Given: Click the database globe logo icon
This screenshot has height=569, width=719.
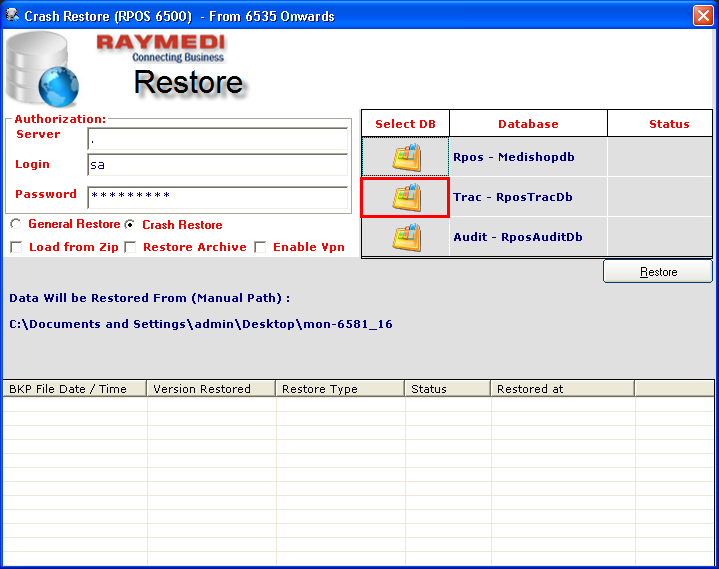Looking at the screenshot, I should click(42, 69).
